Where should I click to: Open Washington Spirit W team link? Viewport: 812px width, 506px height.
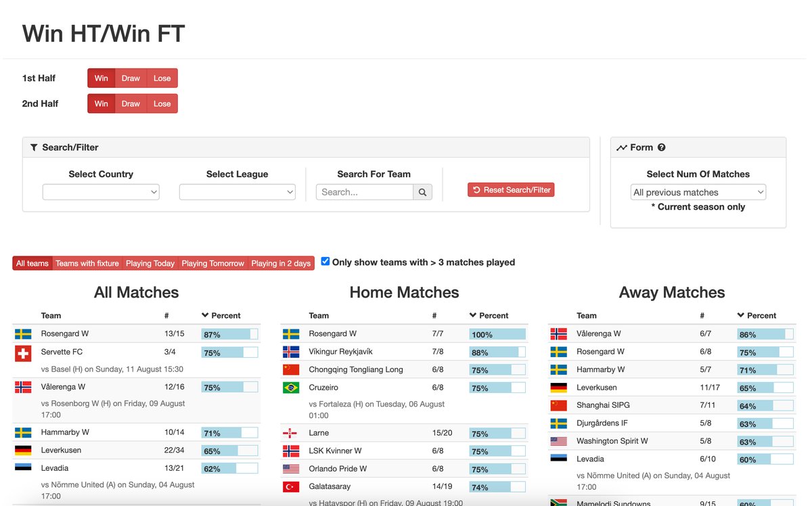[612, 441]
